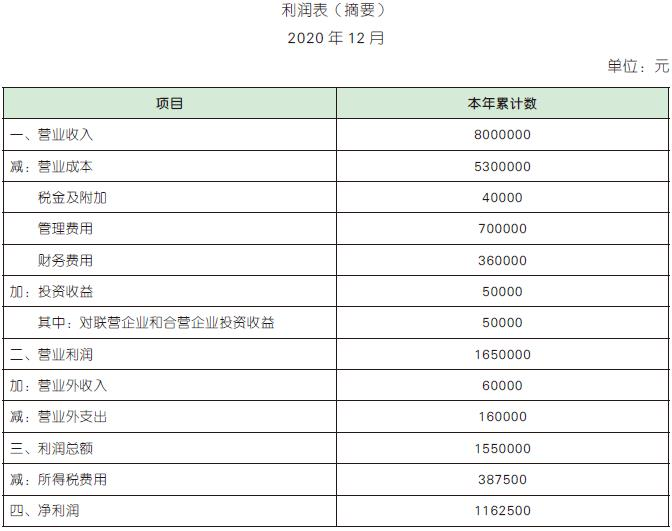Click the row label 二、营业利润

point(51,354)
